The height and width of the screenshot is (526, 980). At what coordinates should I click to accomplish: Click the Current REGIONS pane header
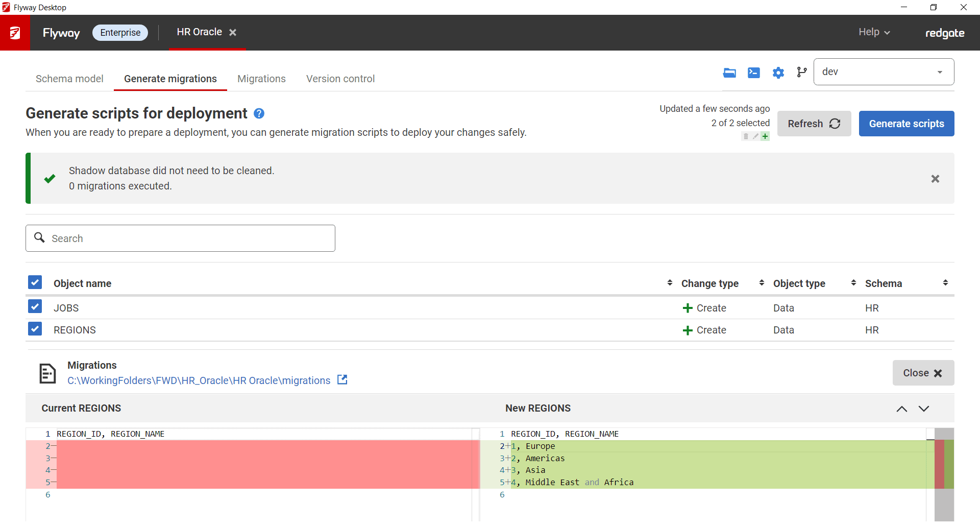pyautogui.click(x=81, y=408)
